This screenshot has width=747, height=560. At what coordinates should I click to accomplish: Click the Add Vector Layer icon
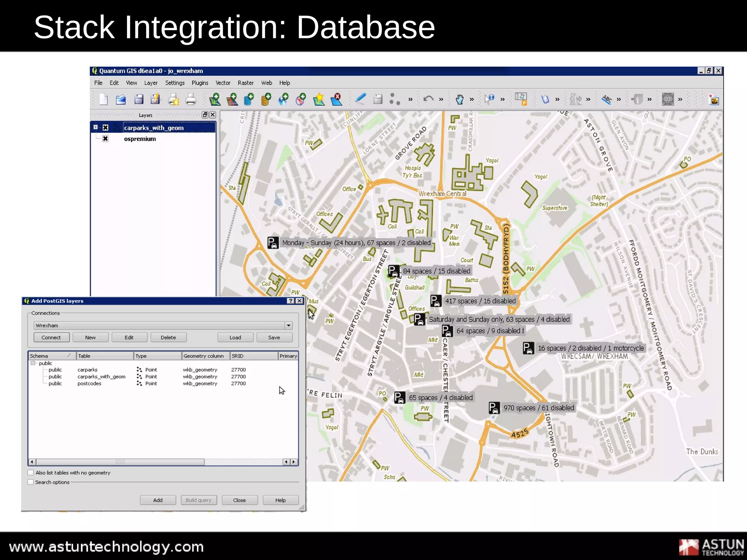[215, 99]
